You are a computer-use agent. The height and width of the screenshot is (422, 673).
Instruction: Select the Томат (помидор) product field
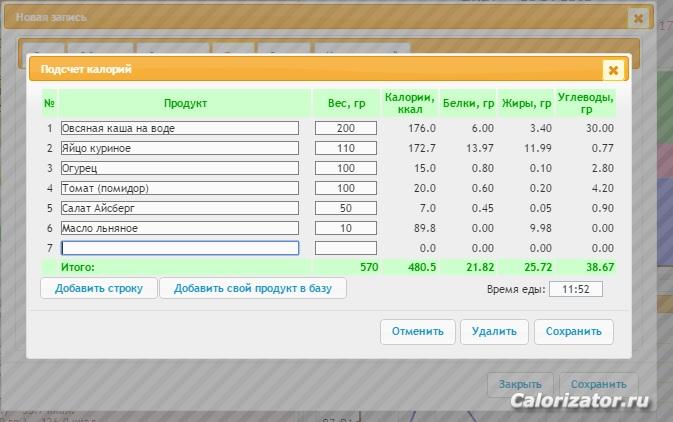click(180, 188)
